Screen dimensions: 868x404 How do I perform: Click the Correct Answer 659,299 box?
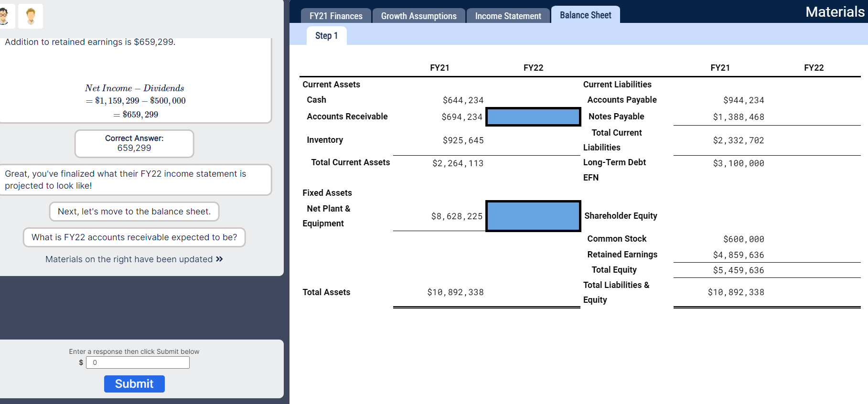click(x=134, y=143)
